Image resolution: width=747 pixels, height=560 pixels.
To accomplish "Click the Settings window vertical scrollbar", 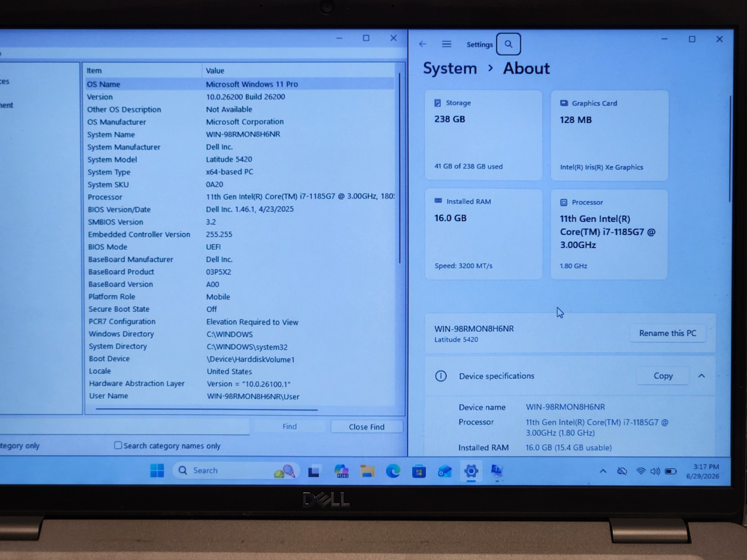I will tap(730, 149).
